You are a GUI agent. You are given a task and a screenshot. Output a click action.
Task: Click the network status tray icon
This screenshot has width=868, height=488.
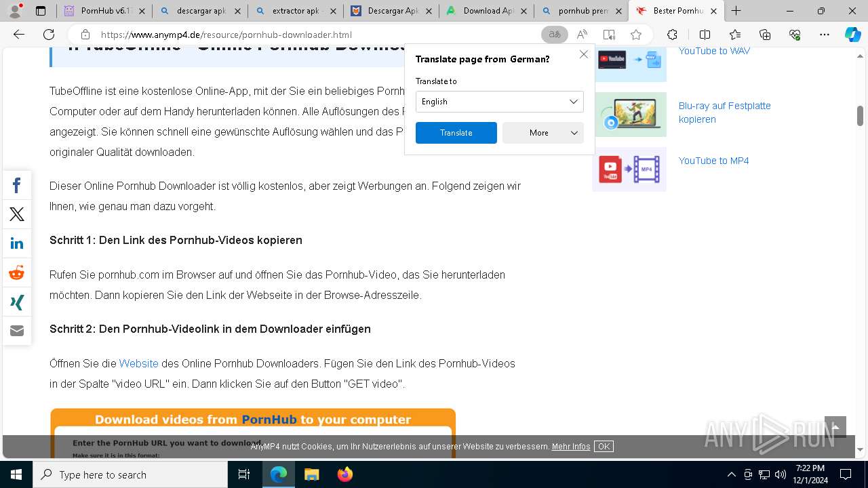[764, 474]
